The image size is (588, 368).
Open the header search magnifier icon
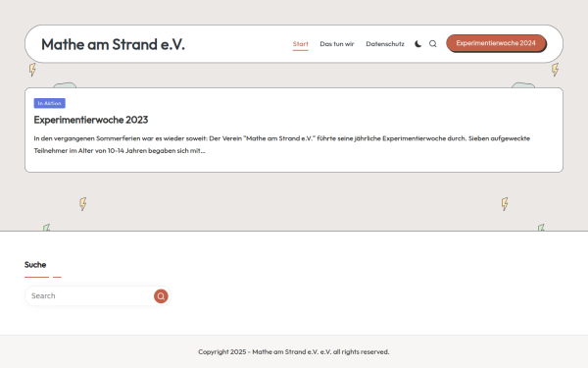[433, 44]
